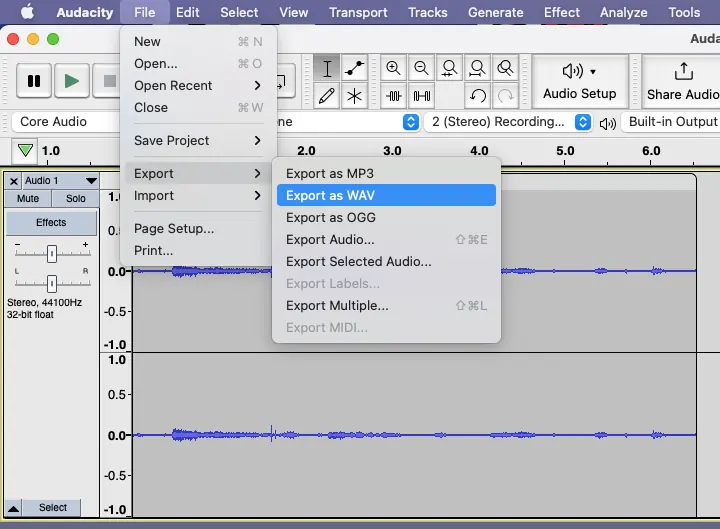Image resolution: width=720 pixels, height=529 pixels.
Task: Choose Export Multiple... item
Action: tap(386, 306)
